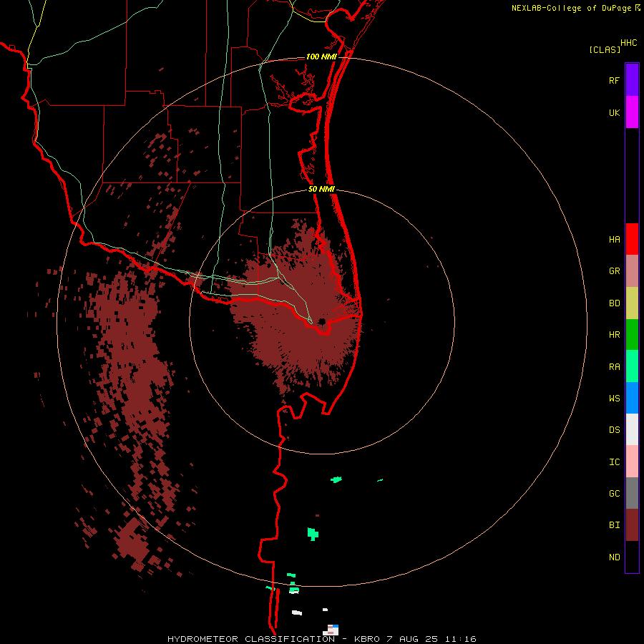Click the purple RF legend swatch
The image size is (644, 644).
point(632,80)
